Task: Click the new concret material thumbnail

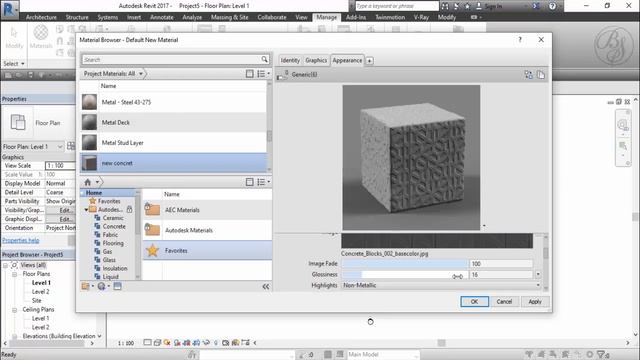Action: click(x=89, y=163)
